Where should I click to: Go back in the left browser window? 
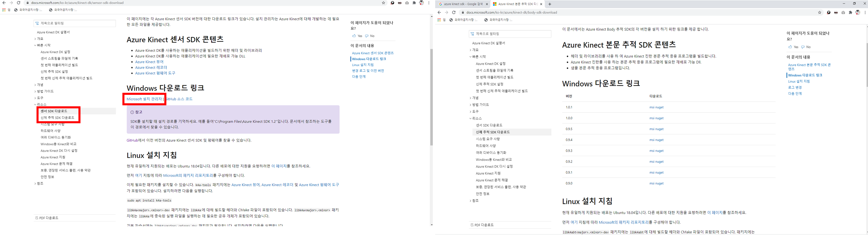pos(4,3)
